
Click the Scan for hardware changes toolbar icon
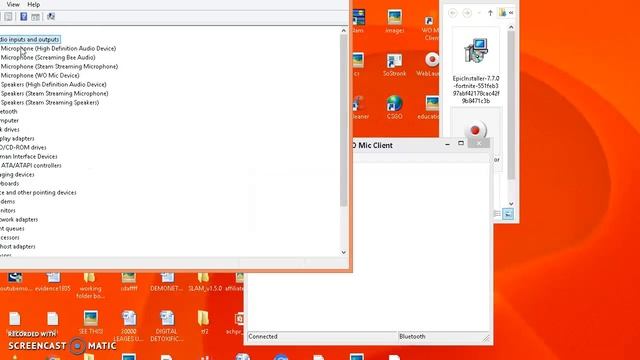(51, 16)
